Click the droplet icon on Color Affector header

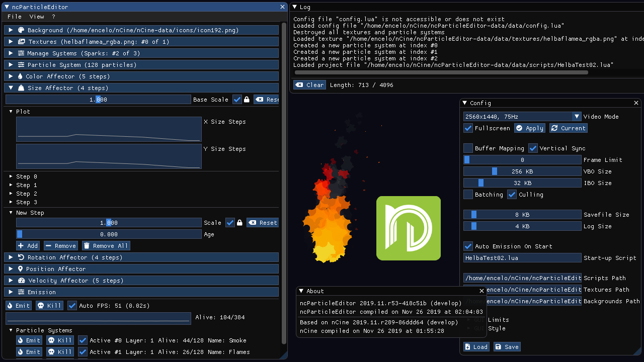(19, 76)
